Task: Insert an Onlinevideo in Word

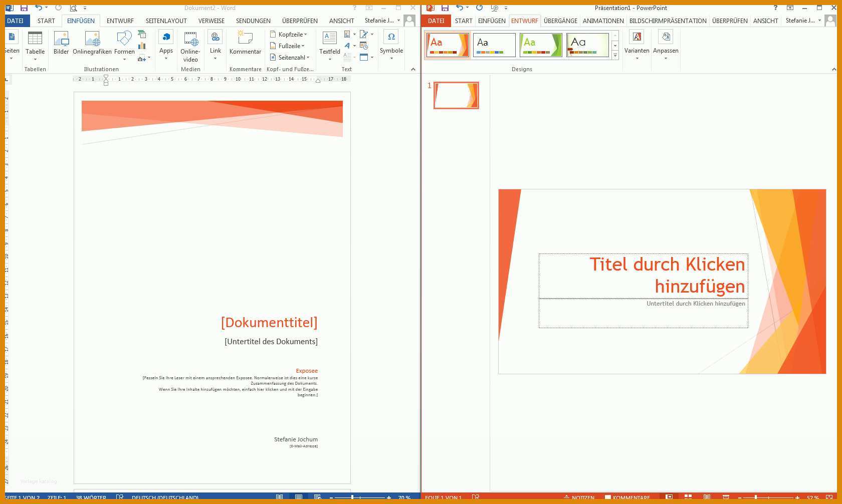Action: (x=190, y=46)
